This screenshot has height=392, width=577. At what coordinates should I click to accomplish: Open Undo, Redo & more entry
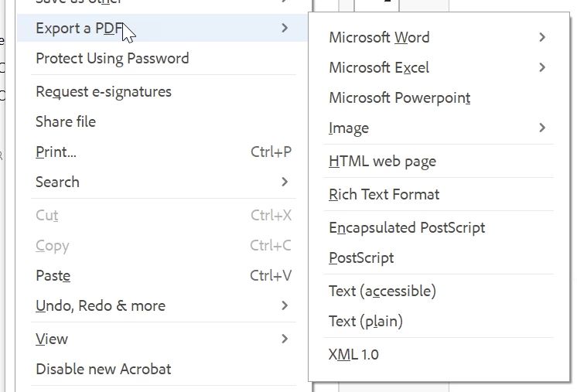pos(162,305)
